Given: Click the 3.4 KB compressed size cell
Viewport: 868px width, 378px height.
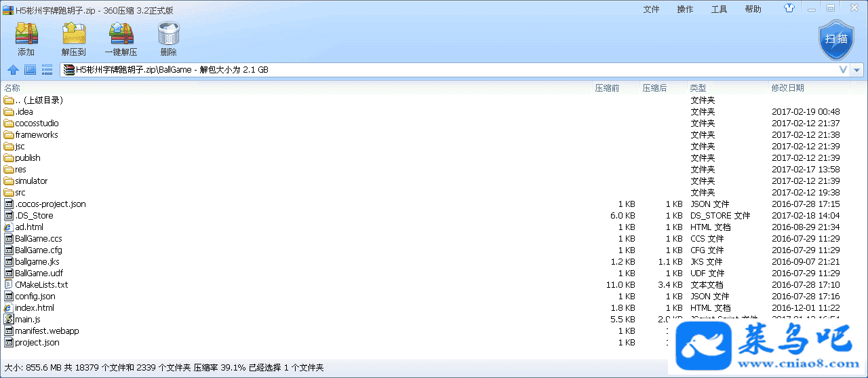Looking at the screenshot, I should (x=670, y=285).
